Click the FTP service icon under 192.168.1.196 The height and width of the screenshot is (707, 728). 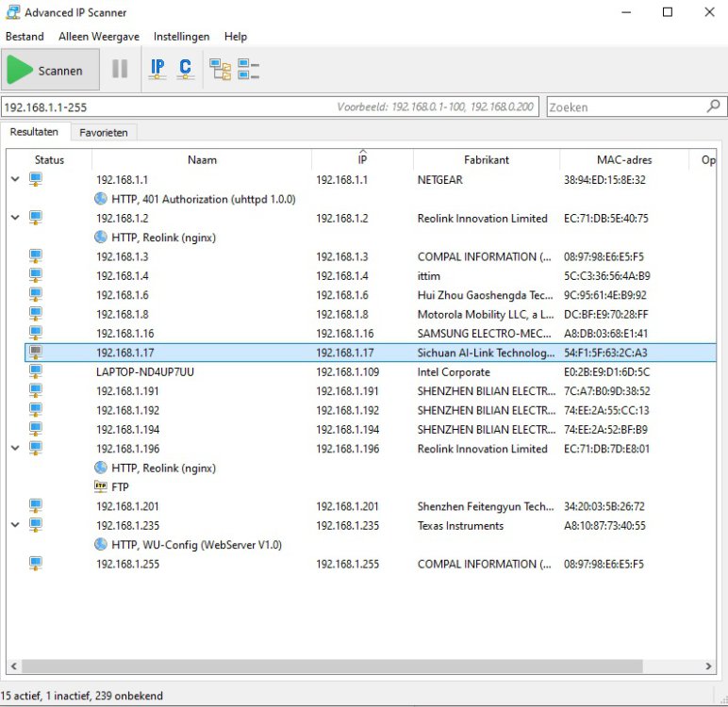101,487
